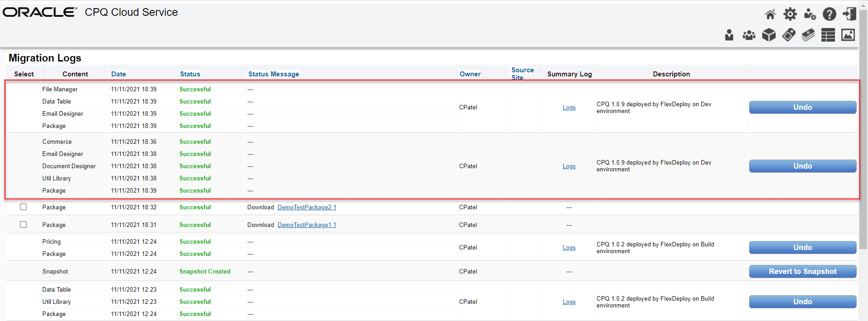Undo the File Manager migration group
This screenshot has width=868, height=321.
click(802, 107)
